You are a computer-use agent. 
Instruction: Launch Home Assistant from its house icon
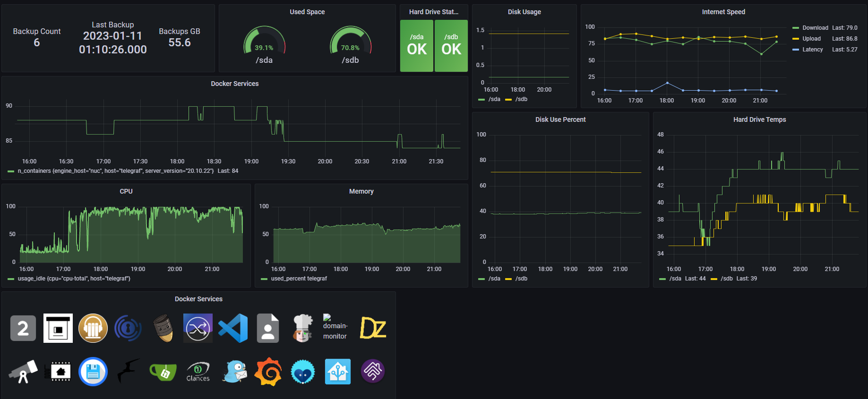[x=338, y=372]
